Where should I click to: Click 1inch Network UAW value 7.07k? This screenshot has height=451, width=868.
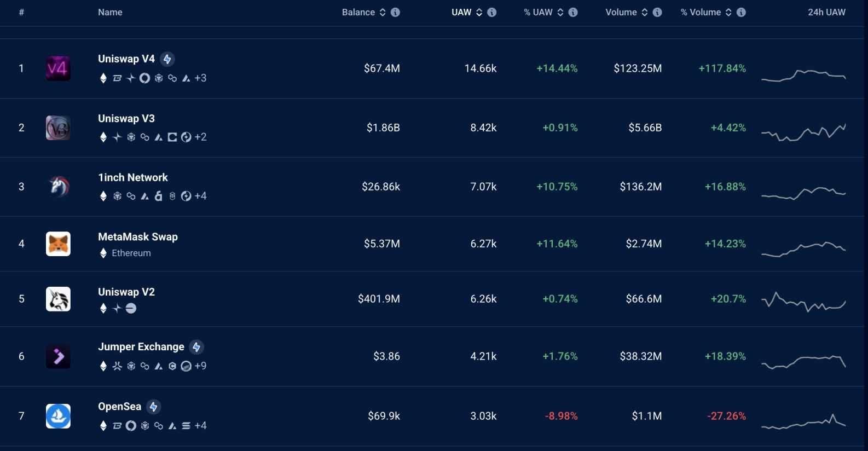tap(483, 187)
